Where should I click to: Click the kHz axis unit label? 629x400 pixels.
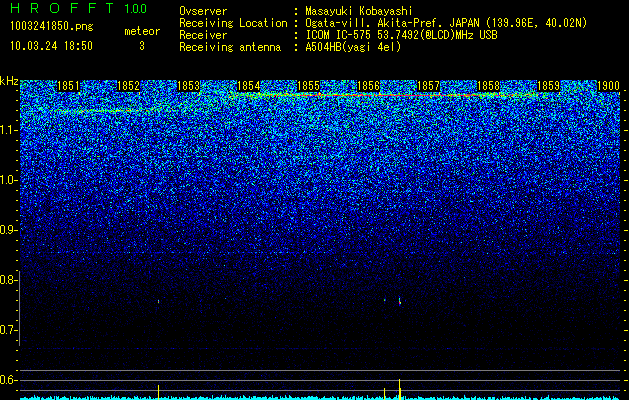[9, 81]
